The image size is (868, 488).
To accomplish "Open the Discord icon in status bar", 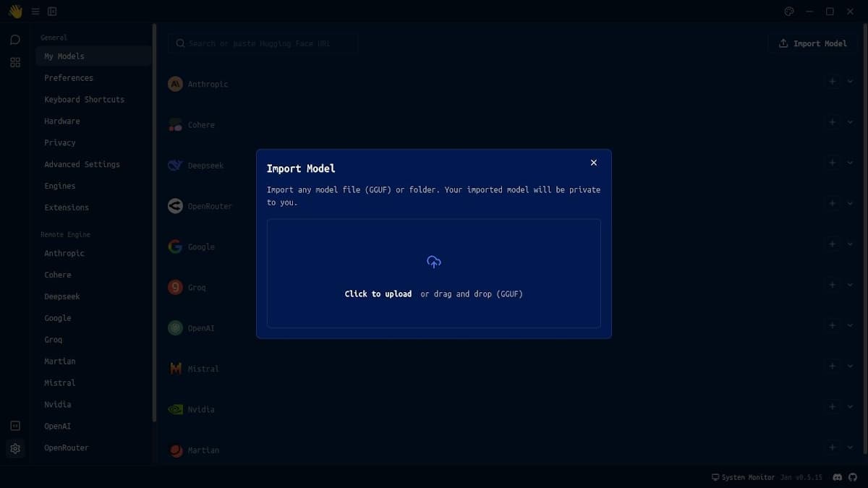I will point(838,477).
